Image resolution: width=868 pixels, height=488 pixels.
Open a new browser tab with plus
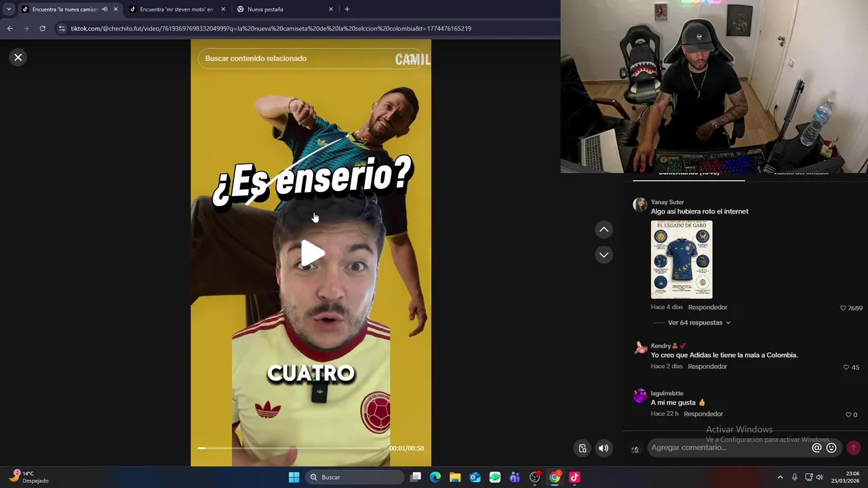point(347,9)
